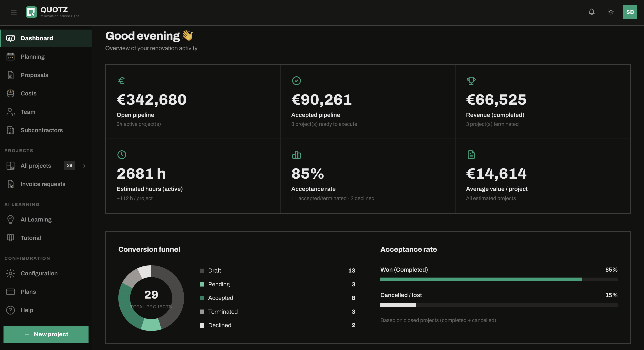This screenshot has width=644, height=350.
Task: Click the clock icon on Estimated hours
Action: coord(122,155)
